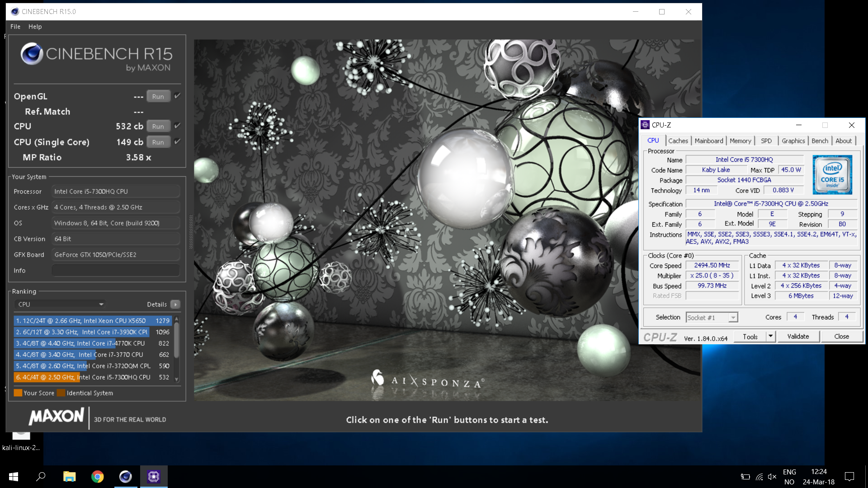Click the Close button in CPU-Z
Screen dimensions: 868x488
tap(841, 337)
